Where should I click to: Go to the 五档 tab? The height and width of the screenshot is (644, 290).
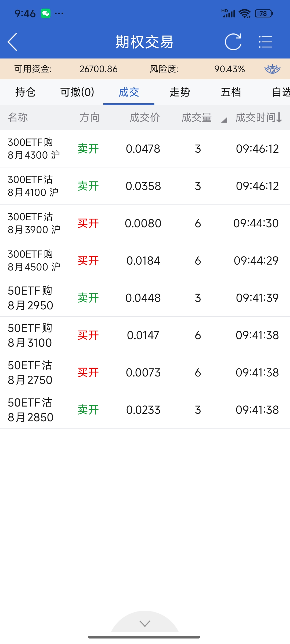(x=231, y=92)
